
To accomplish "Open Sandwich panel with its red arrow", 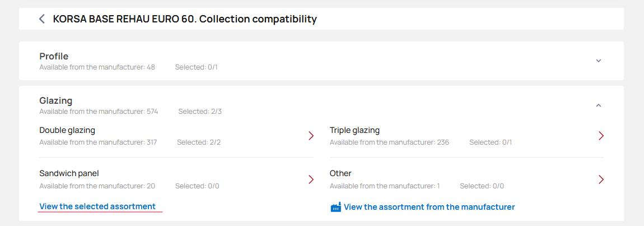I will [x=311, y=179].
